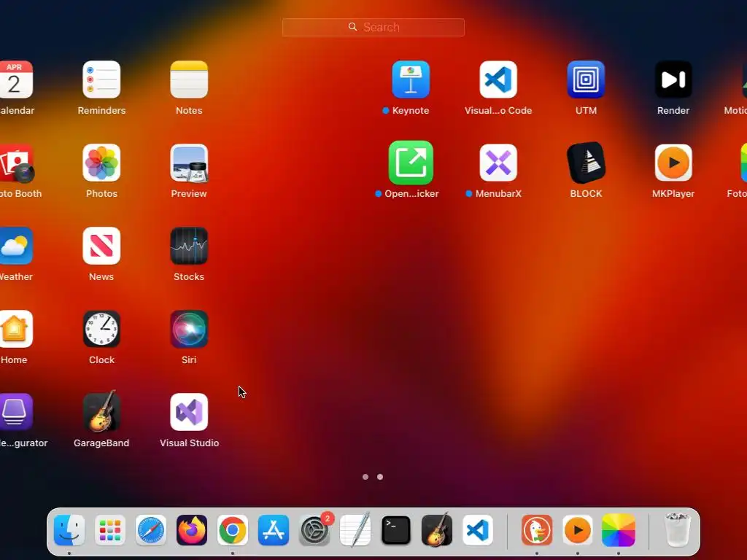The height and width of the screenshot is (560, 747).
Task: Launch Preview from Launchpad
Action: 189,163
